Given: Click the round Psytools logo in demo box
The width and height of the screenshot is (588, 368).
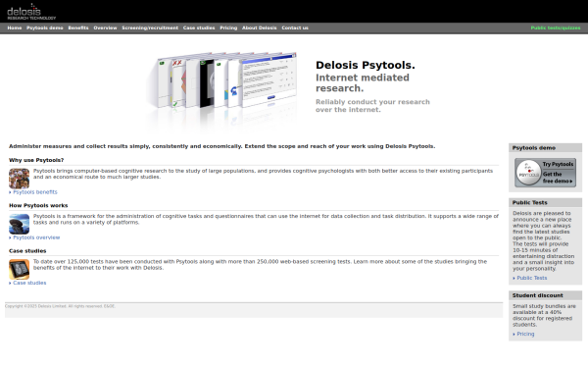Looking at the screenshot, I should click(x=528, y=173).
